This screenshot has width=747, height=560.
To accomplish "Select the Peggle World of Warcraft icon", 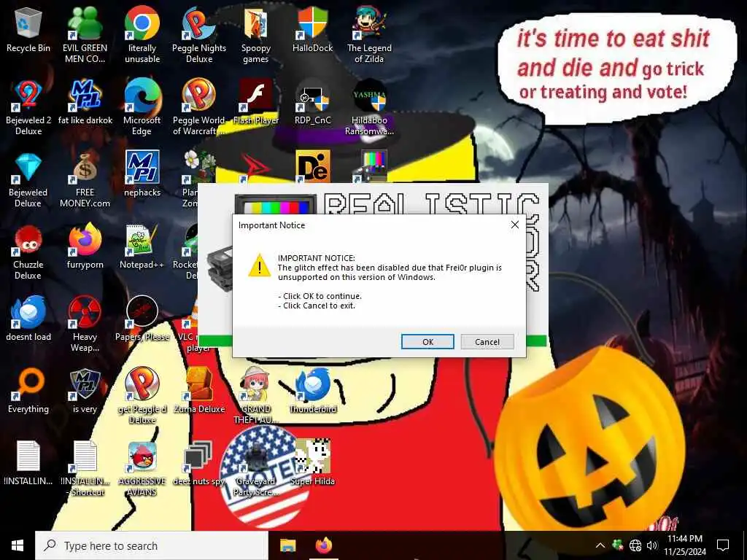I will [199, 108].
